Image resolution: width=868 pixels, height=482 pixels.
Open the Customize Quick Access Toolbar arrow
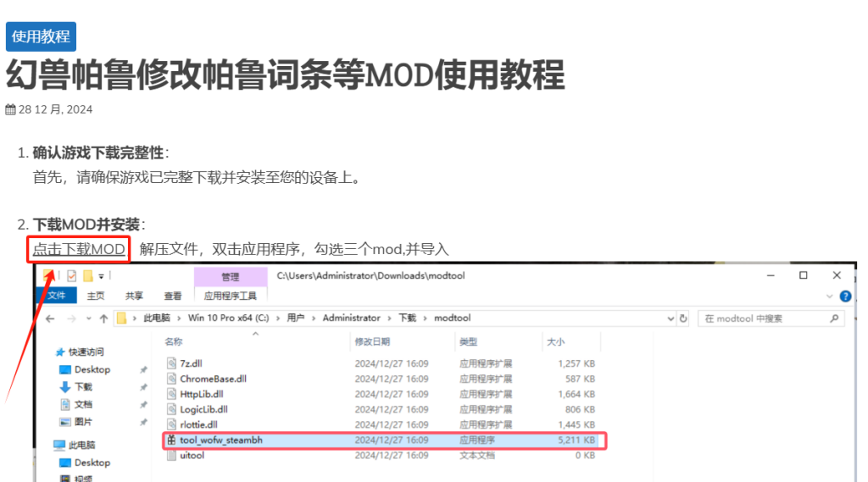pyautogui.click(x=102, y=276)
